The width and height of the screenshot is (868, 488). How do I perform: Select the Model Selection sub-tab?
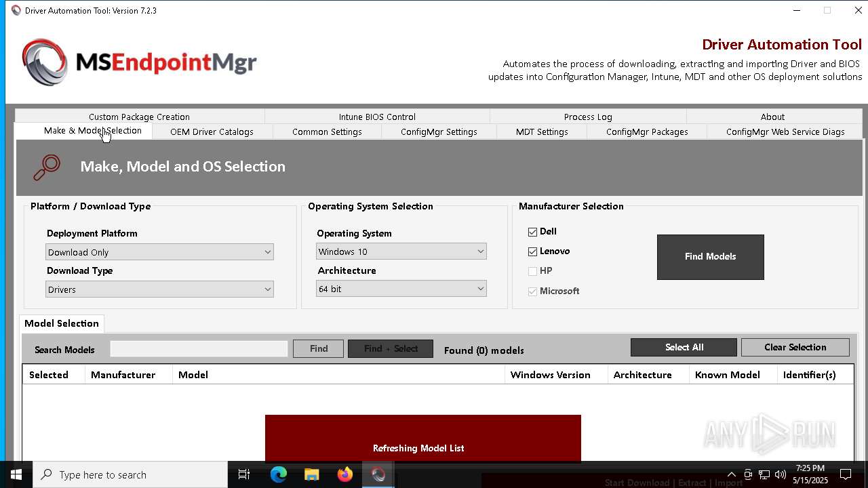click(x=62, y=323)
